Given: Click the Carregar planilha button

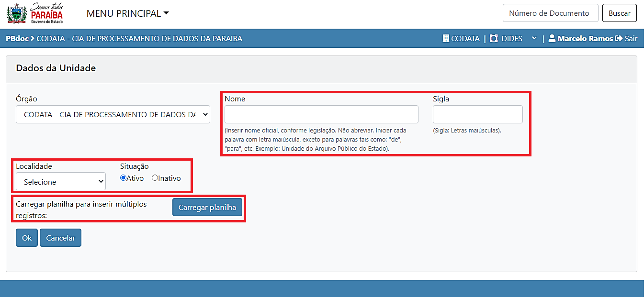Looking at the screenshot, I should click(x=207, y=208).
